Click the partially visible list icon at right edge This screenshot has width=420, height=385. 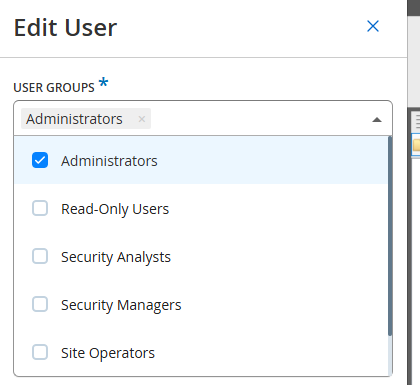(417, 121)
